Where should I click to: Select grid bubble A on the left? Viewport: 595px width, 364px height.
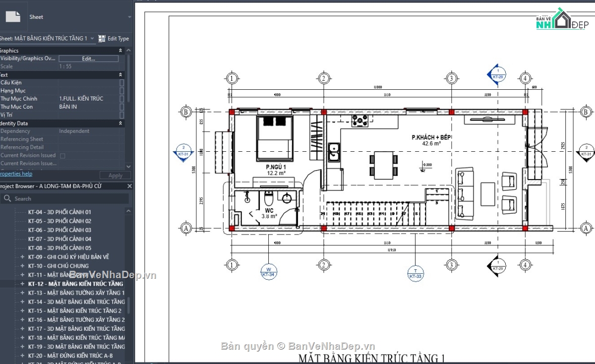(x=185, y=229)
